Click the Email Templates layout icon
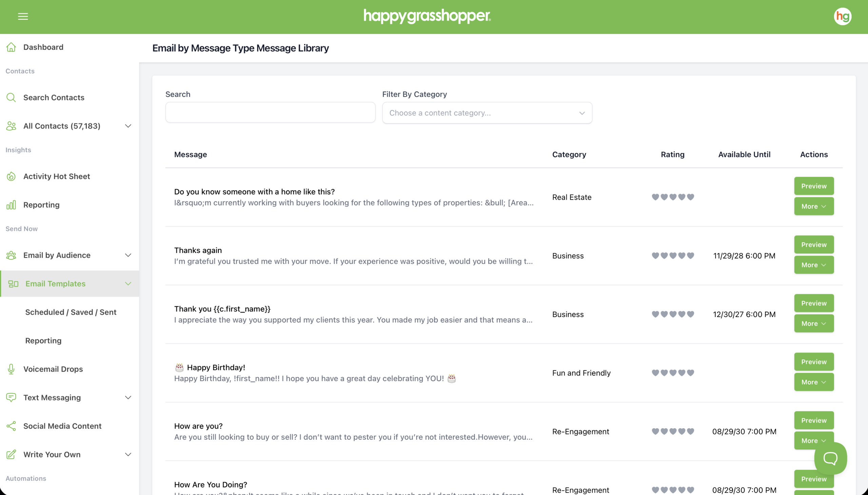This screenshot has width=868, height=495. (x=13, y=284)
